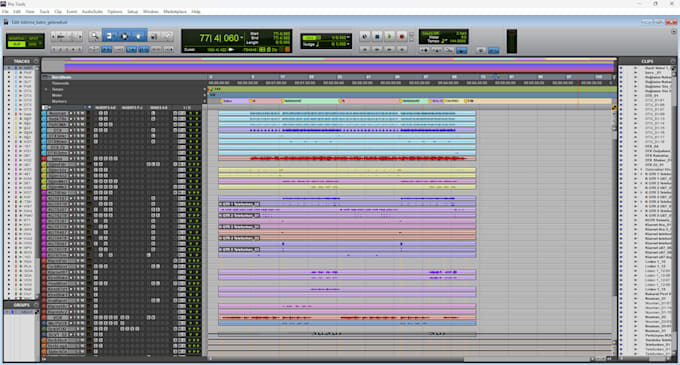Open the Nudge value dropdown
Viewport: 680px width, 365px height.
pos(348,44)
